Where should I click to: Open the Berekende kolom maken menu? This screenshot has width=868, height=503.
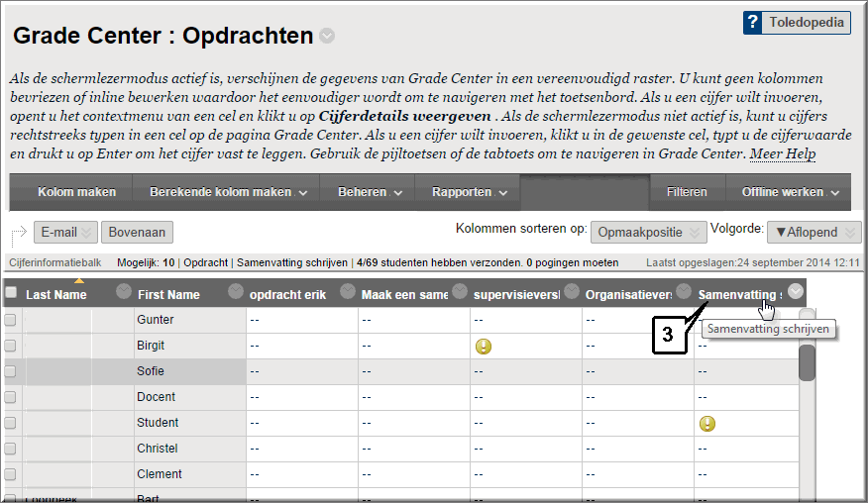tap(228, 192)
